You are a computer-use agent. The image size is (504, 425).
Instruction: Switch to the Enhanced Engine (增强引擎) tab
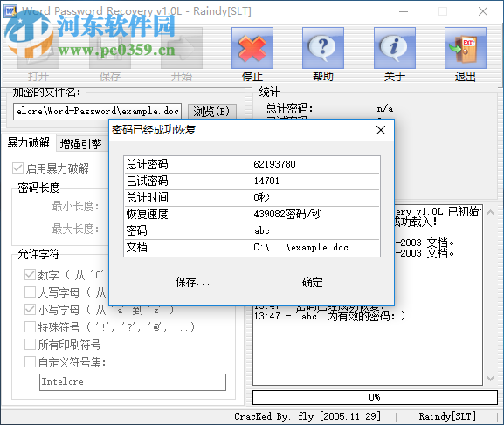click(81, 144)
